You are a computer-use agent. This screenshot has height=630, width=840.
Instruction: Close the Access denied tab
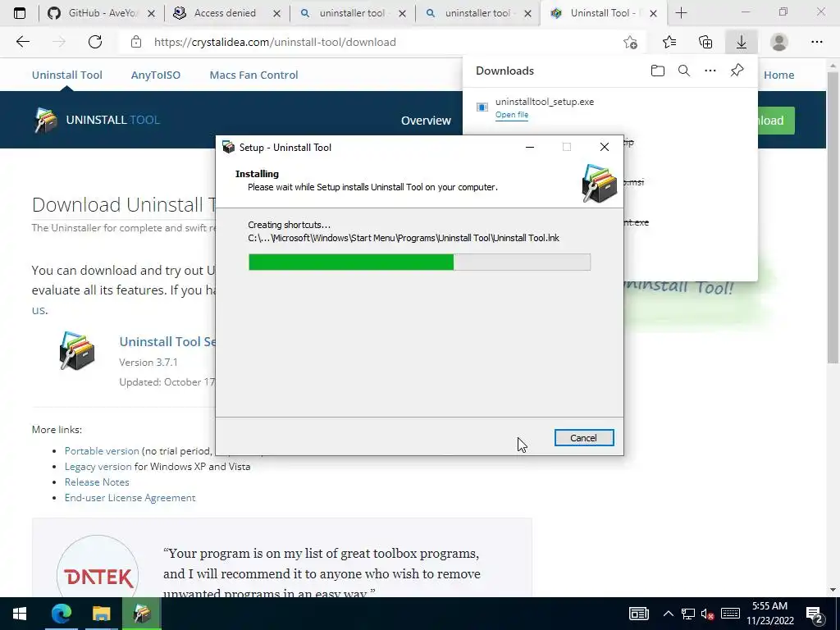tap(276, 13)
